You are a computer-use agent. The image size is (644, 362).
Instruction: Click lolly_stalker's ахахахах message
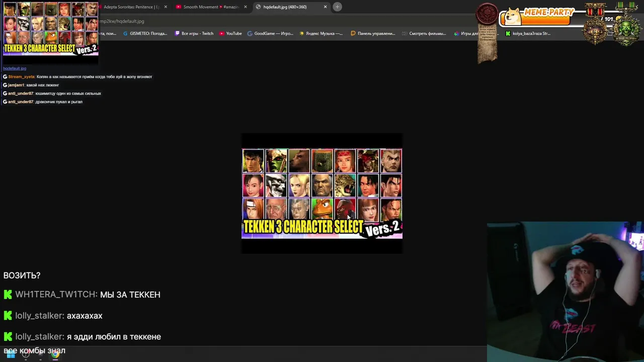coord(53,316)
